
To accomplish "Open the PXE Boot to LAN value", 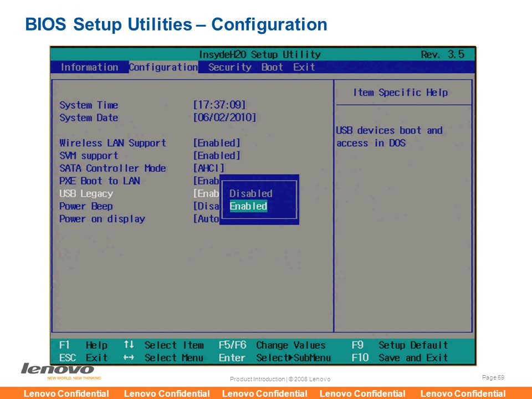I will (x=206, y=181).
